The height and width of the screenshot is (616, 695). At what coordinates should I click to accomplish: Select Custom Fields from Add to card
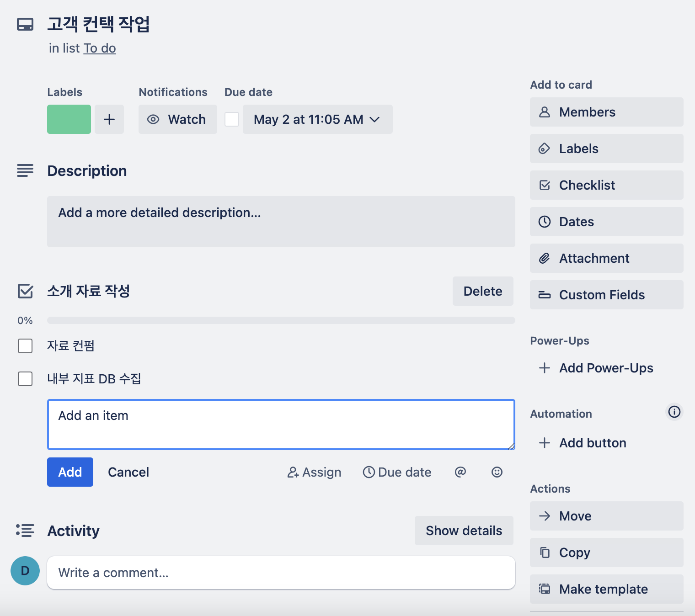tap(606, 295)
